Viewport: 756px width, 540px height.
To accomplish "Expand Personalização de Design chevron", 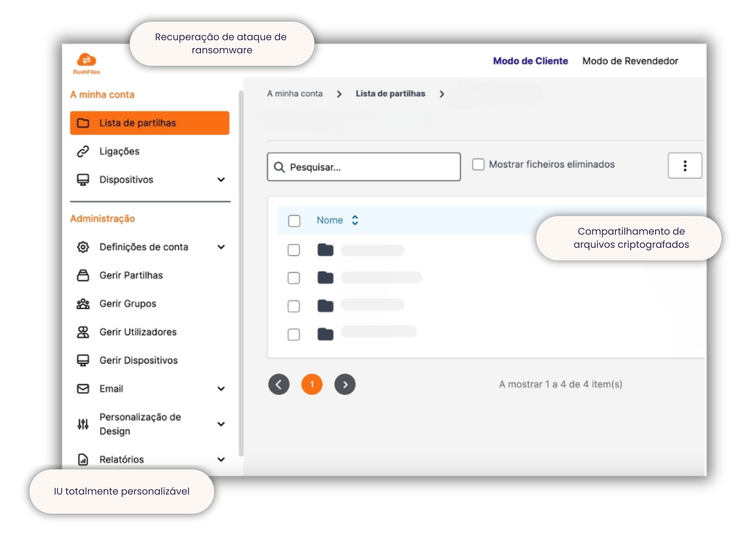I will (221, 424).
